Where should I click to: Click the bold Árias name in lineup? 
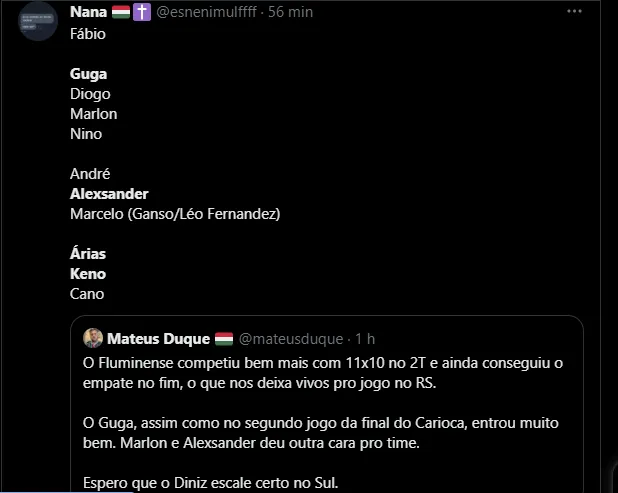click(88, 254)
